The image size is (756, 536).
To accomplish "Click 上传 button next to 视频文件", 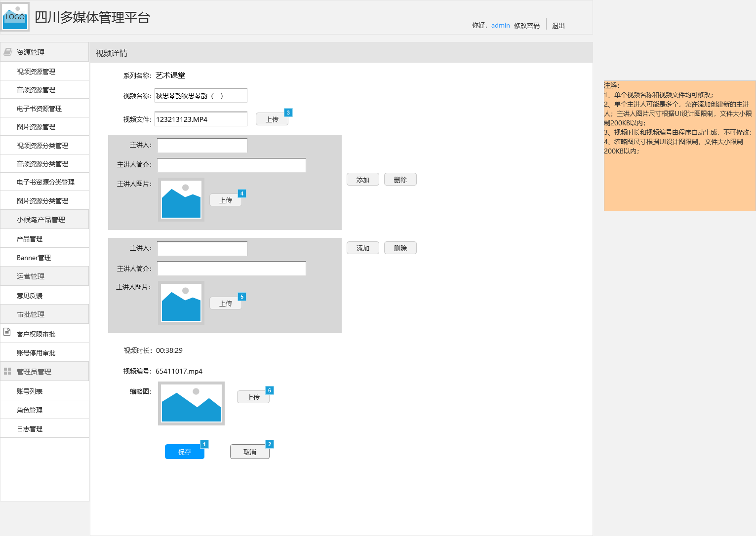I will pyautogui.click(x=272, y=119).
